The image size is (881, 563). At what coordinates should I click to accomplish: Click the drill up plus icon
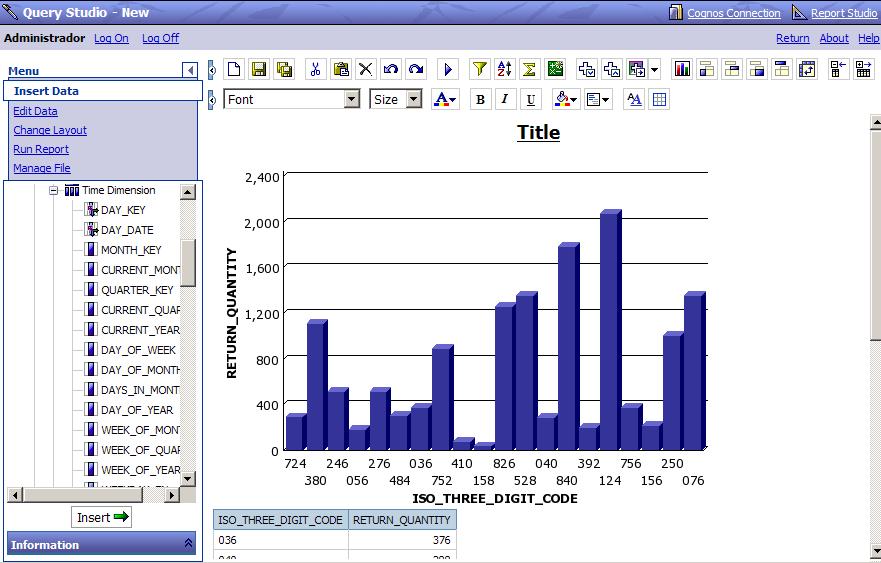[612, 69]
